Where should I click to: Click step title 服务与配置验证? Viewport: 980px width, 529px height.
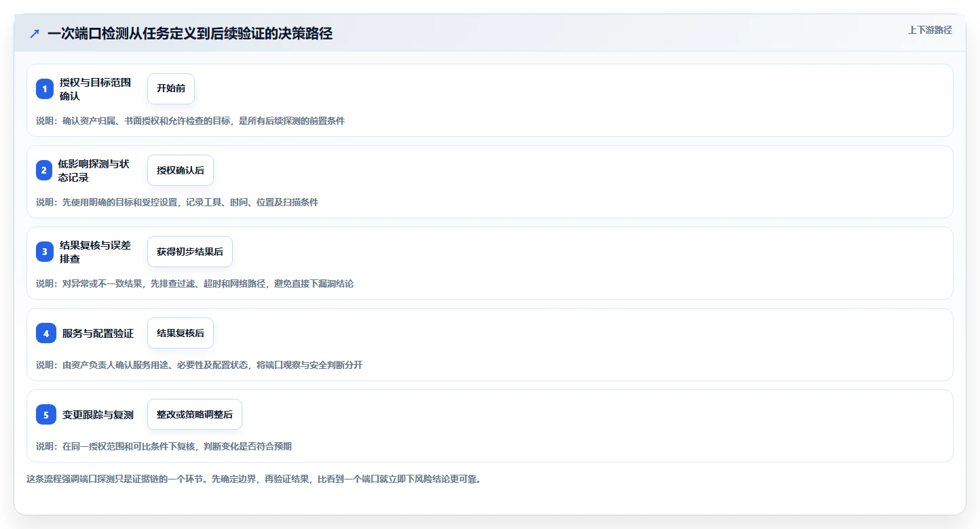tap(98, 333)
